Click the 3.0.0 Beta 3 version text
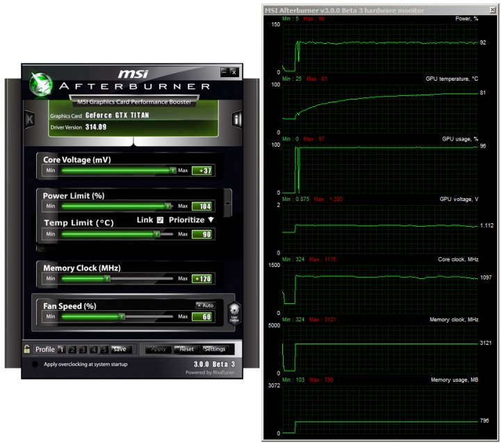 pos(214,364)
